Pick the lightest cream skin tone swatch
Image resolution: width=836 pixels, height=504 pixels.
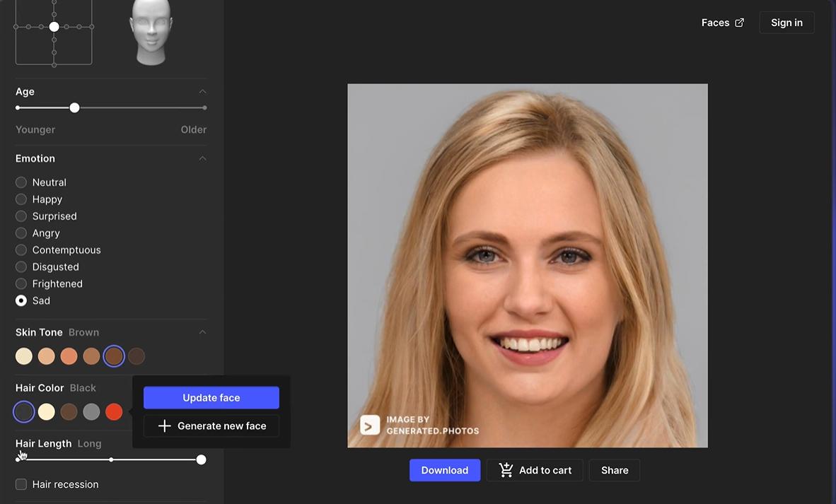pyautogui.click(x=24, y=356)
